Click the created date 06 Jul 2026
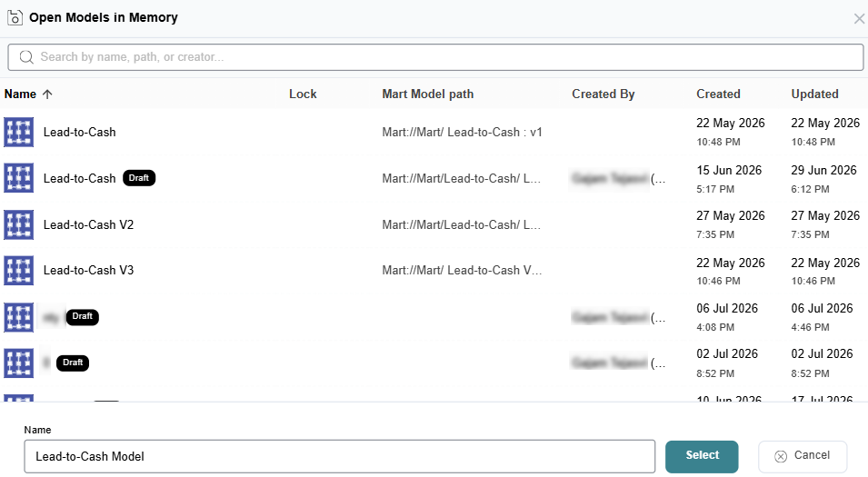Viewport: 868px width, 477px height. [x=727, y=308]
